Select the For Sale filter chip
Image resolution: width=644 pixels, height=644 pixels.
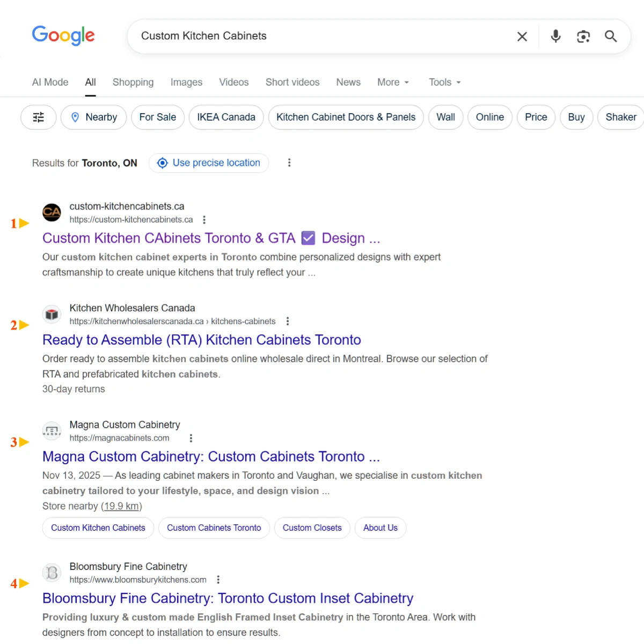158,117
